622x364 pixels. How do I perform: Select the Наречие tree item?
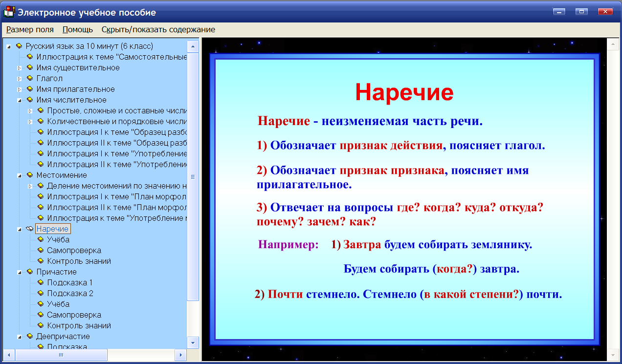click(53, 228)
